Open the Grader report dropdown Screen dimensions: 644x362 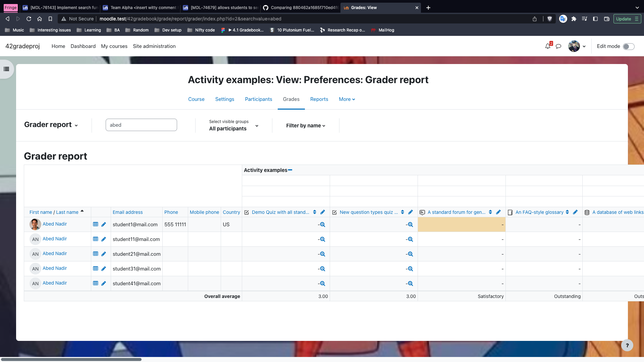click(x=51, y=125)
